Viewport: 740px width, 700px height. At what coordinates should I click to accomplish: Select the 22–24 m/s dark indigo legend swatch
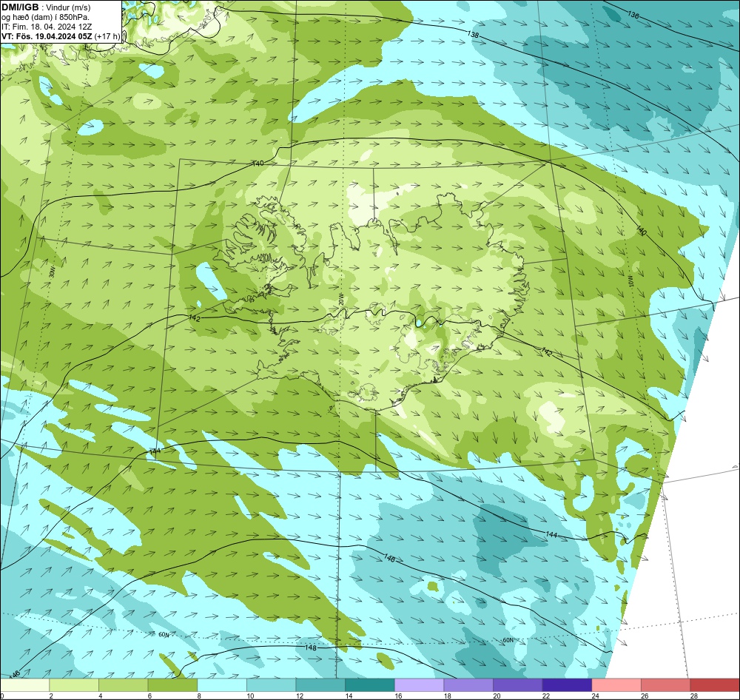567,684
